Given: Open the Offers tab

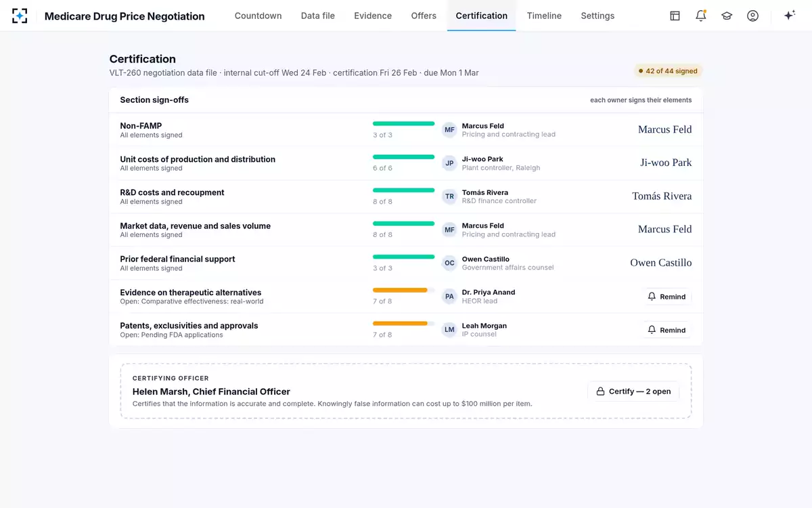Looking at the screenshot, I should 424,16.
